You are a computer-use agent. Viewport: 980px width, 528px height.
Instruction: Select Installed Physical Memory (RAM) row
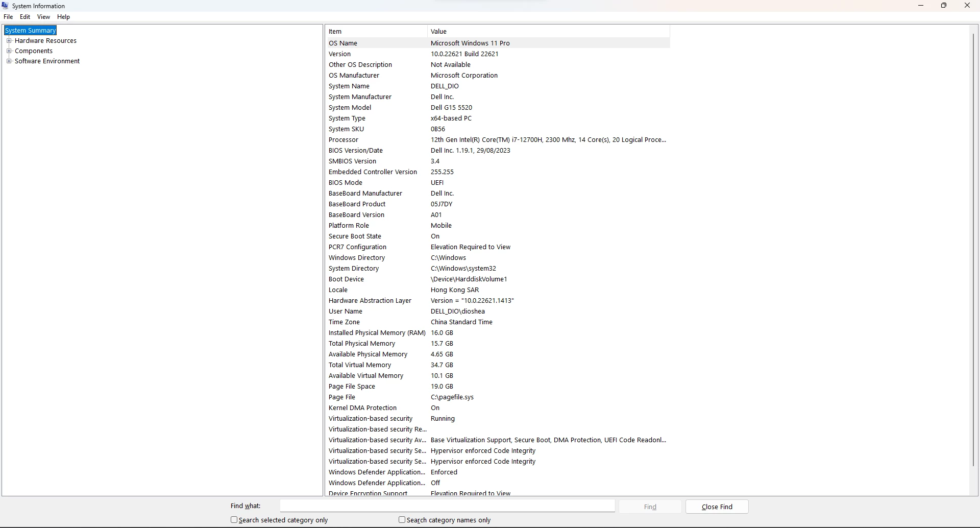coord(498,333)
